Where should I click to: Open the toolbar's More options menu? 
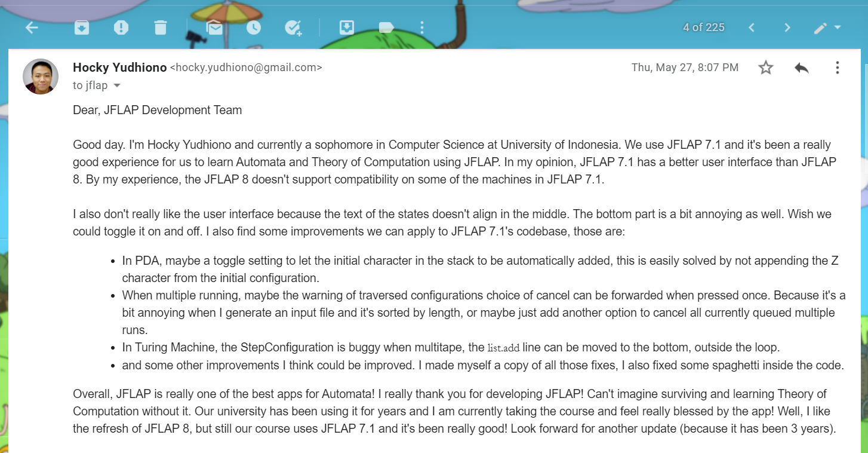(422, 27)
